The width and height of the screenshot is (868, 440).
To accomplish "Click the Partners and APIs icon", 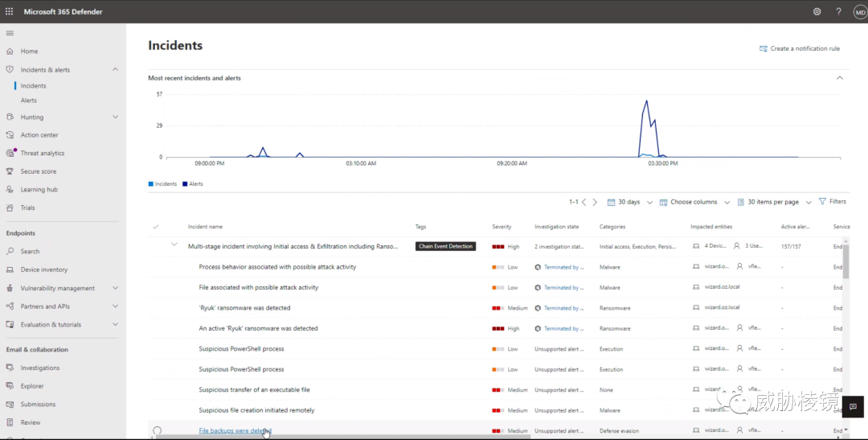I will coord(10,306).
